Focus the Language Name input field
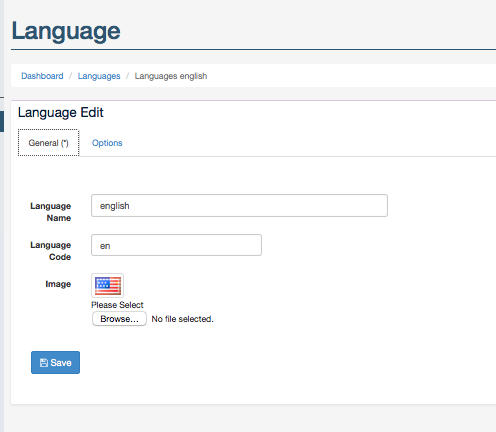Screen dimensions: 496x432 pyautogui.click(x=239, y=206)
